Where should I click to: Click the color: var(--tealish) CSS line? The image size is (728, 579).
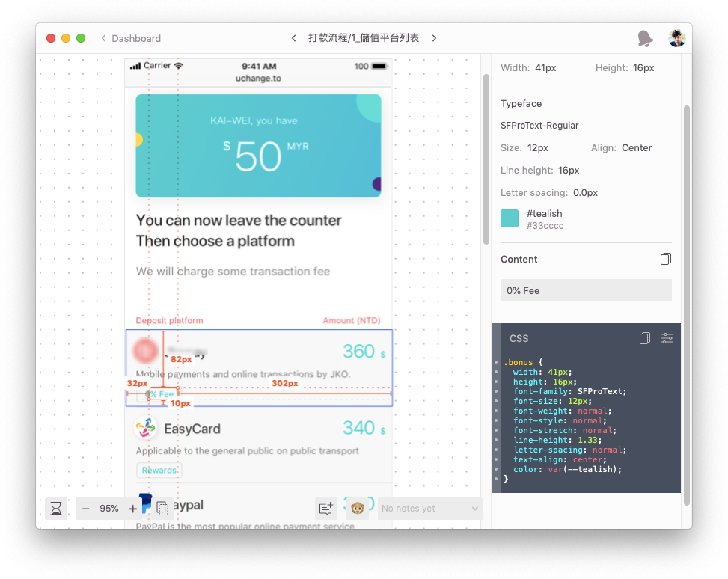567,470
